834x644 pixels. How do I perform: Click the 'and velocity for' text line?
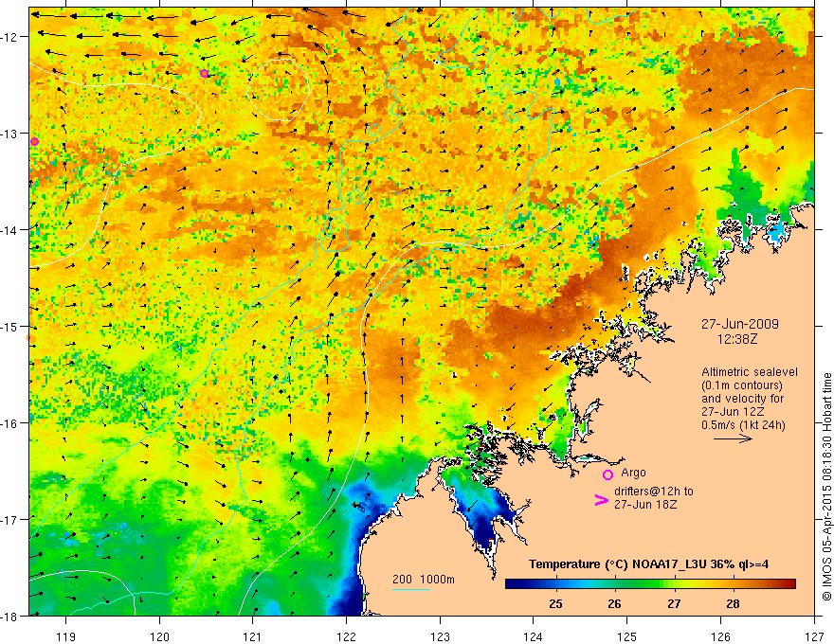pos(742,399)
